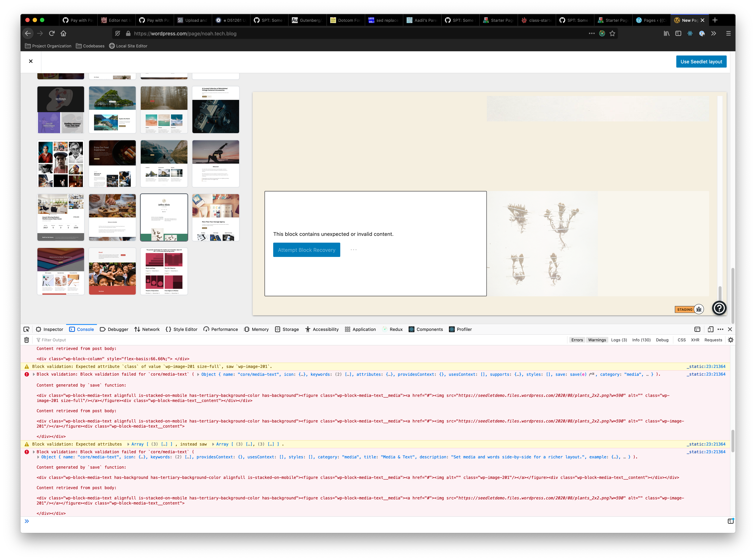Bookmark this page with star icon
The image size is (756, 560).
point(612,33)
